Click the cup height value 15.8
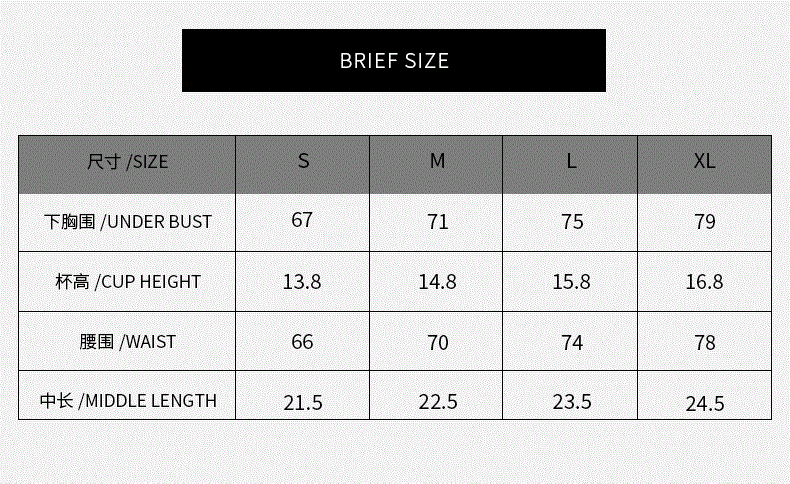Screen dimensions: 790x484 571,282
